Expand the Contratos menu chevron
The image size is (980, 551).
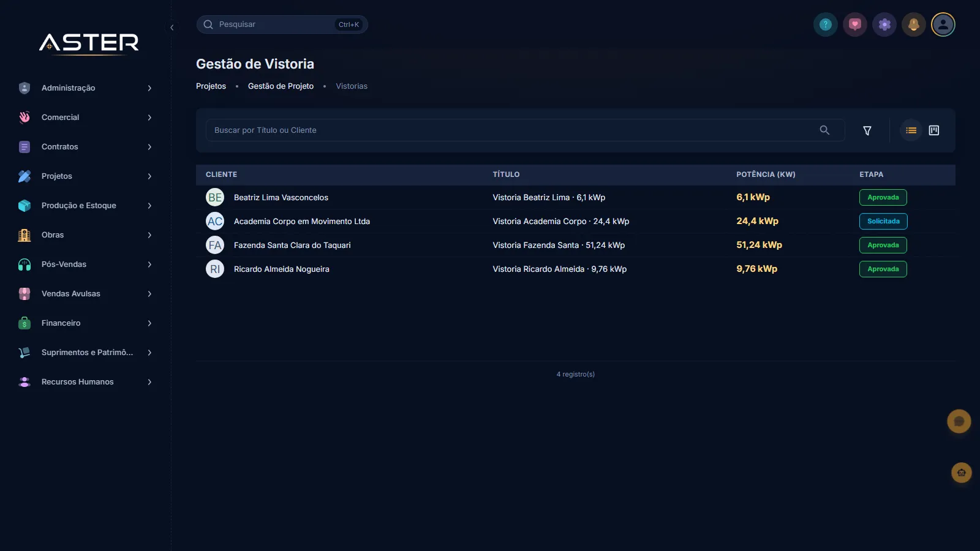click(149, 147)
